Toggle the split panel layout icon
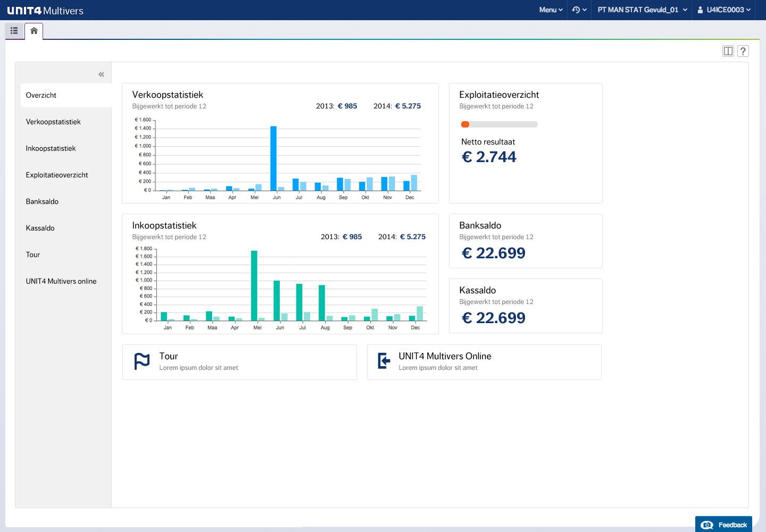 728,51
